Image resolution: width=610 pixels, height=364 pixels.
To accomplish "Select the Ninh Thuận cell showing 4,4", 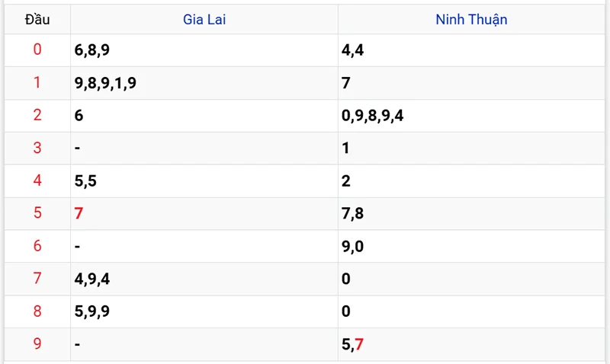I will pyautogui.click(x=352, y=50).
